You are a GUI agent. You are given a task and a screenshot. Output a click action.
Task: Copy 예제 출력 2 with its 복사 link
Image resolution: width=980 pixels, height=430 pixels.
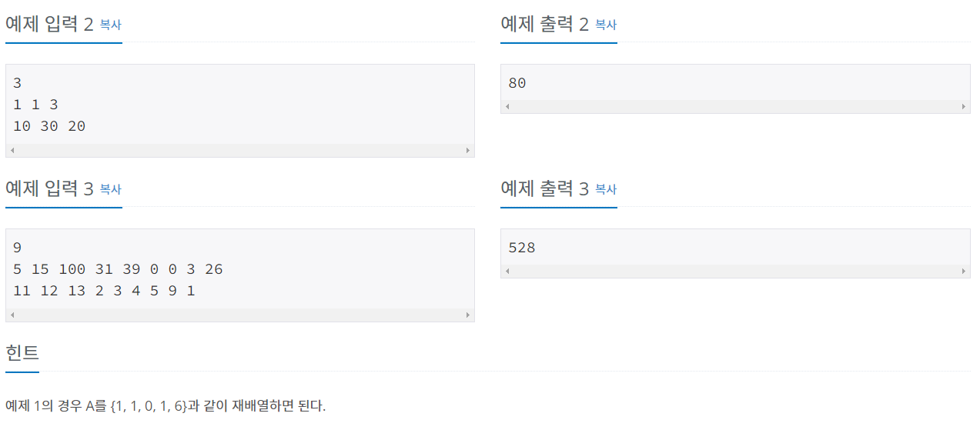pos(606,25)
